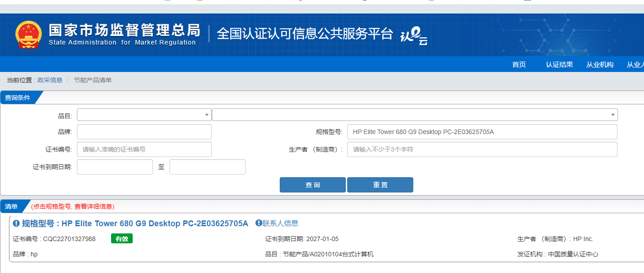
Task: Click the 规格型号 model search field
Action: click(482, 132)
